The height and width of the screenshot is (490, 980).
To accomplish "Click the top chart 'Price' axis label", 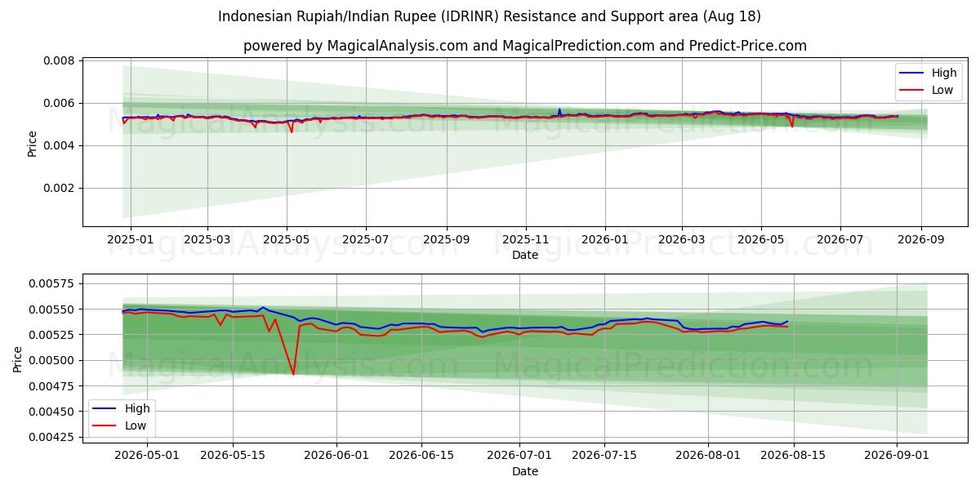I will click(33, 143).
